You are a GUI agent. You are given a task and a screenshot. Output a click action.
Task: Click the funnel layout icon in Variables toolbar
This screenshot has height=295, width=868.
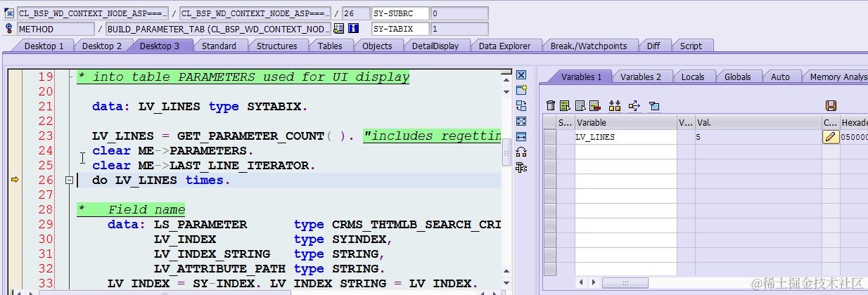tap(654, 105)
